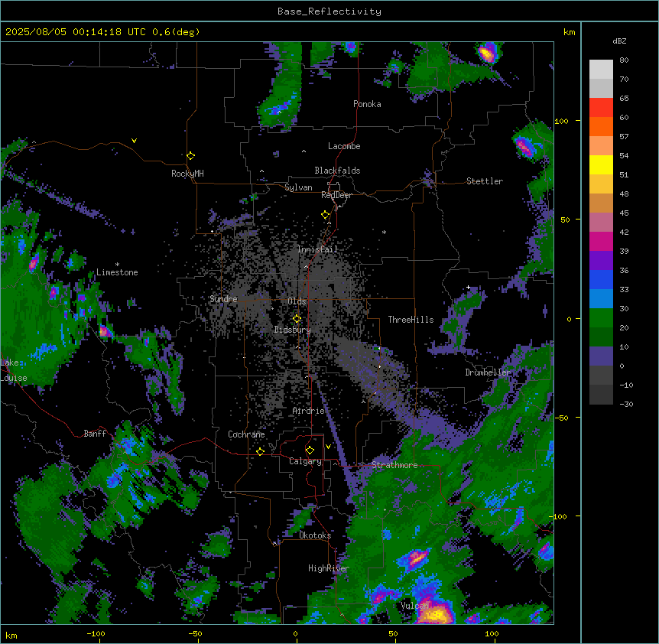Select the yellow diamond marker above Calgary label
This screenshot has width=659, height=644.
tap(310, 450)
